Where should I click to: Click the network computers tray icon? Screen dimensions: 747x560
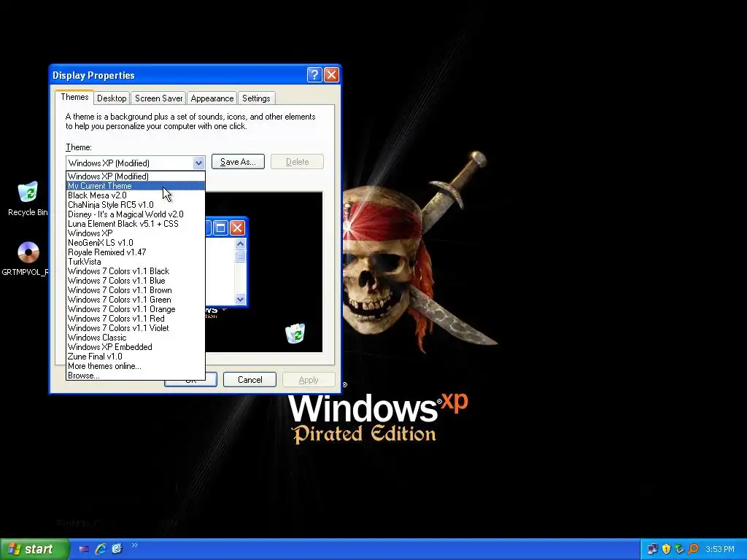click(653, 549)
